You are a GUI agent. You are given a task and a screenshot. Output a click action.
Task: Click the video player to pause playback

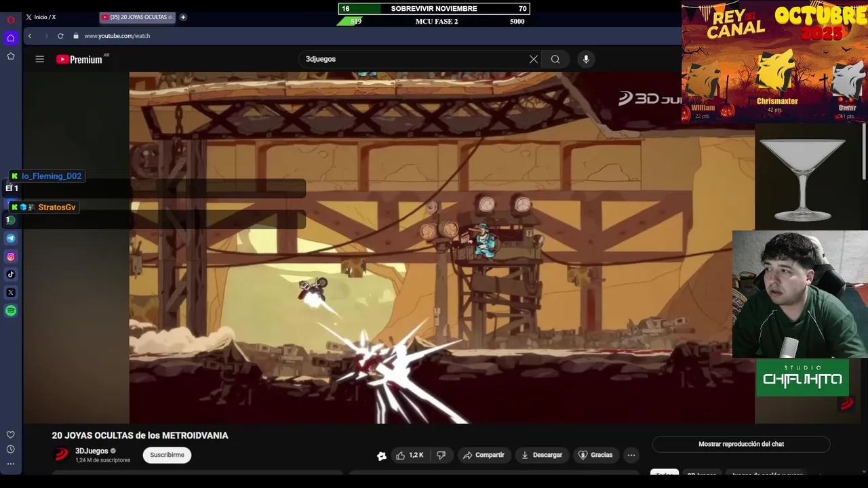pyautogui.click(x=441, y=247)
